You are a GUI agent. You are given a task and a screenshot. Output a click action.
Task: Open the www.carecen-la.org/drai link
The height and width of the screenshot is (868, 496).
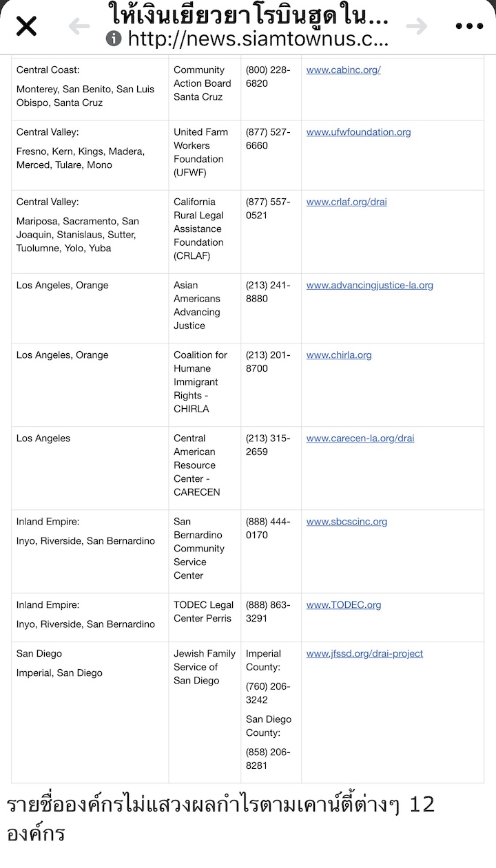coord(360,438)
